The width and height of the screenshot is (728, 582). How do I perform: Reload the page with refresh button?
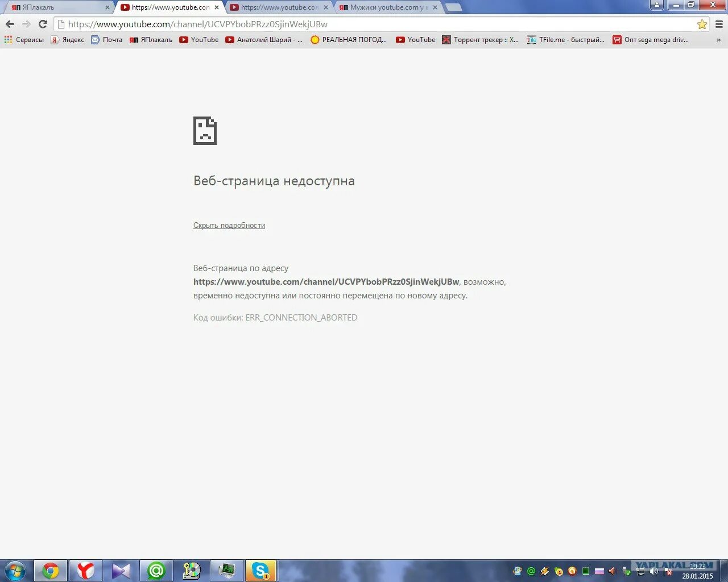(x=43, y=24)
